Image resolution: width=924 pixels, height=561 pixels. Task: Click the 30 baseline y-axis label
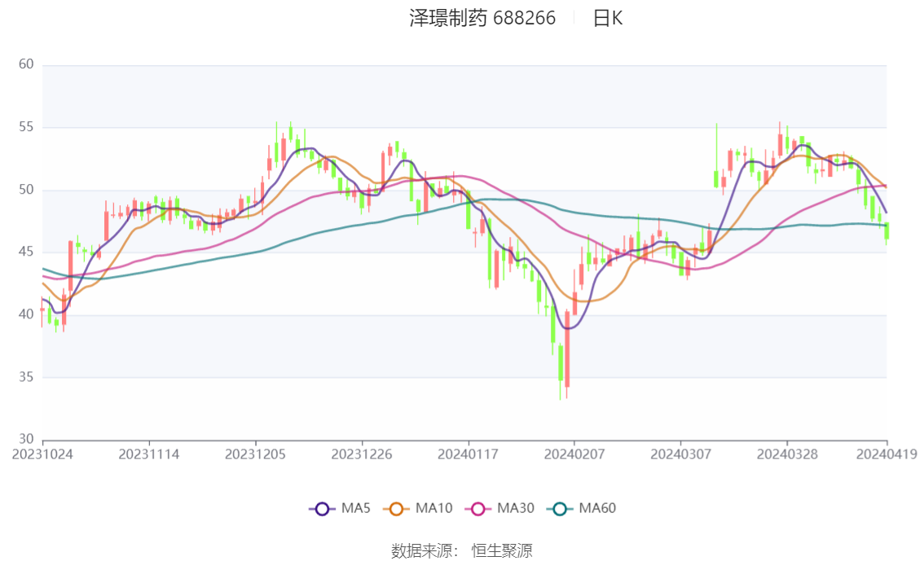tap(25, 440)
